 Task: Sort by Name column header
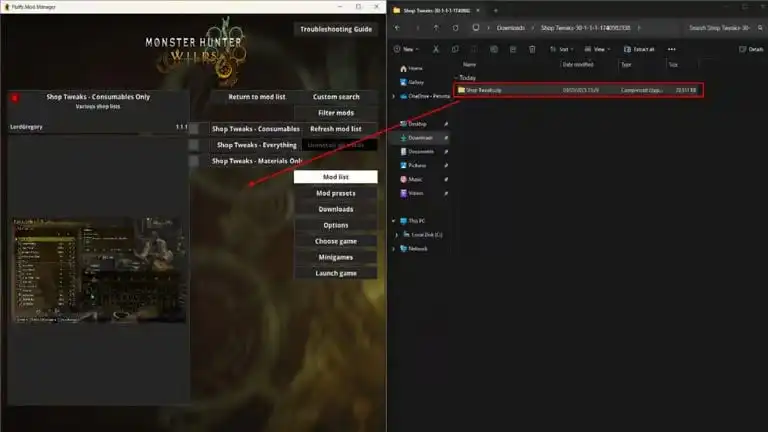[x=470, y=64]
